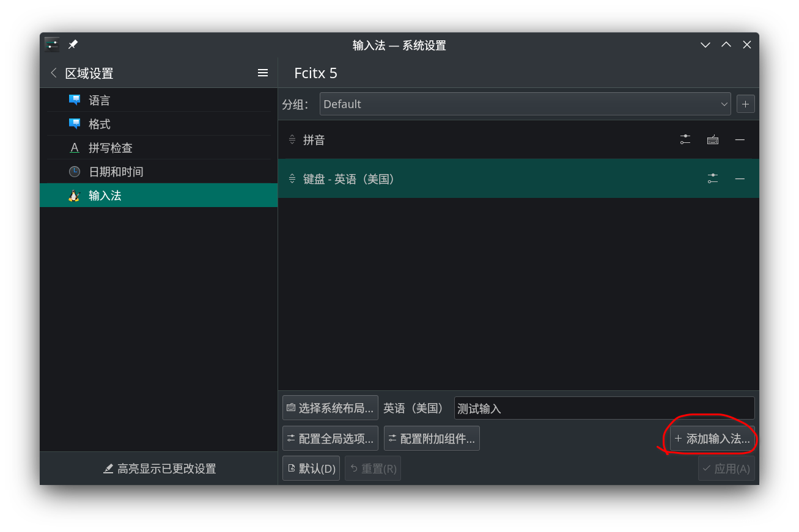The width and height of the screenshot is (799, 532).
Task: Open the 分组 Default dropdown
Action: click(525, 104)
